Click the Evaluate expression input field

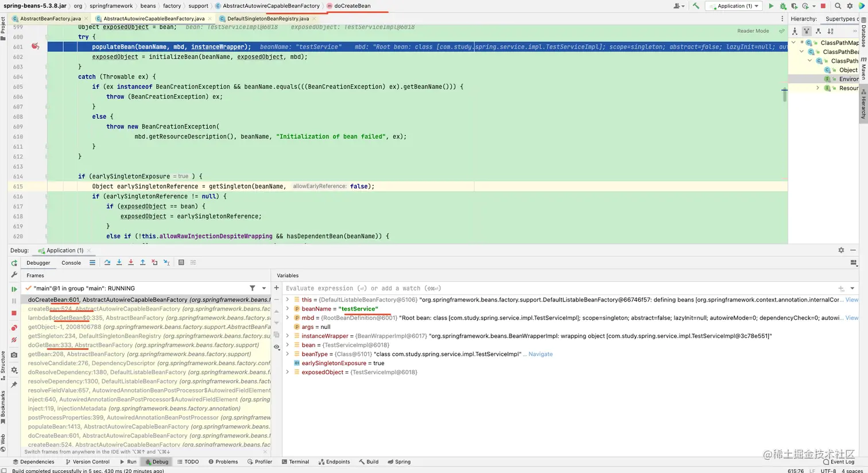pyautogui.click(x=559, y=288)
